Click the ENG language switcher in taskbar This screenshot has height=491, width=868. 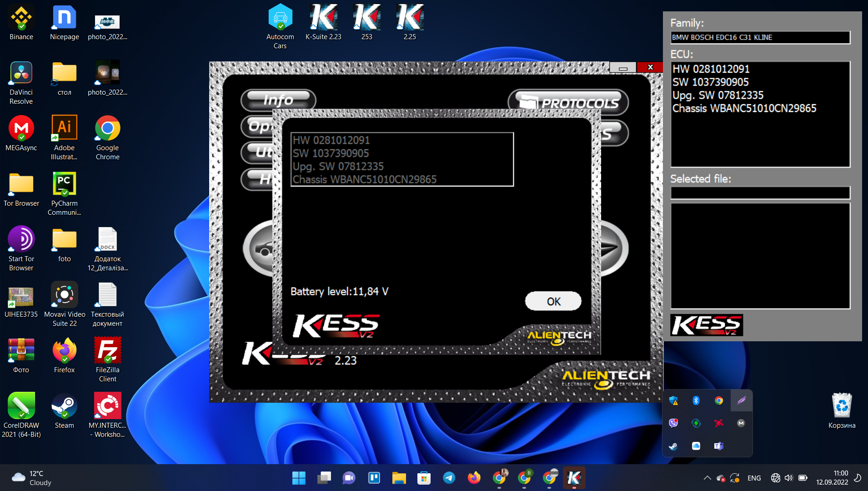pos(754,478)
